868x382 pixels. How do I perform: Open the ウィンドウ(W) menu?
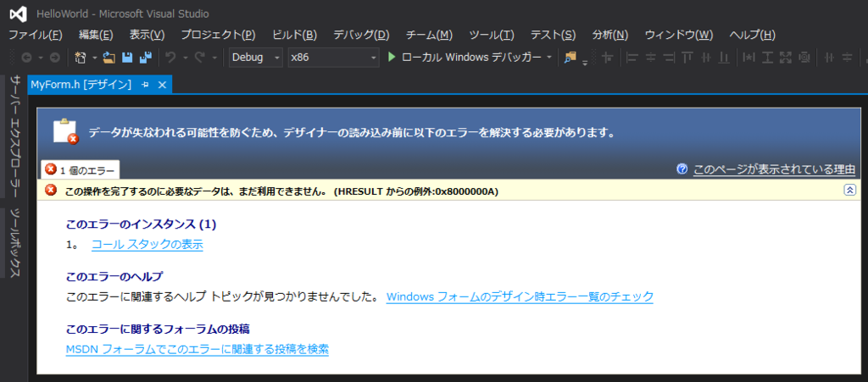click(679, 35)
